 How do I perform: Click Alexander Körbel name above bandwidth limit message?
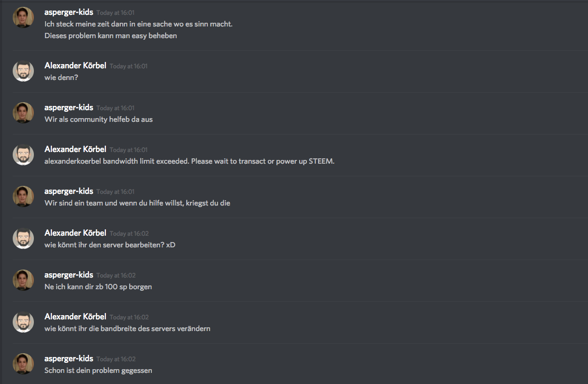(75, 149)
